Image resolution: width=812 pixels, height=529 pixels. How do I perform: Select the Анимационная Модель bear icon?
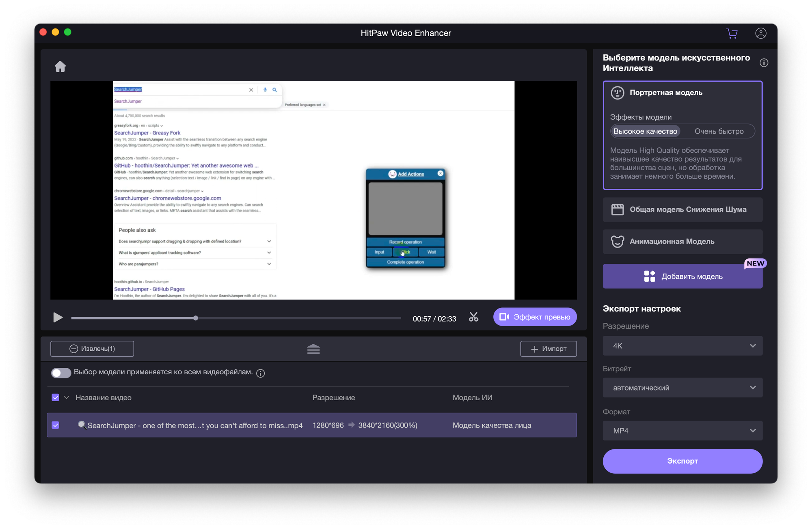pyautogui.click(x=617, y=242)
